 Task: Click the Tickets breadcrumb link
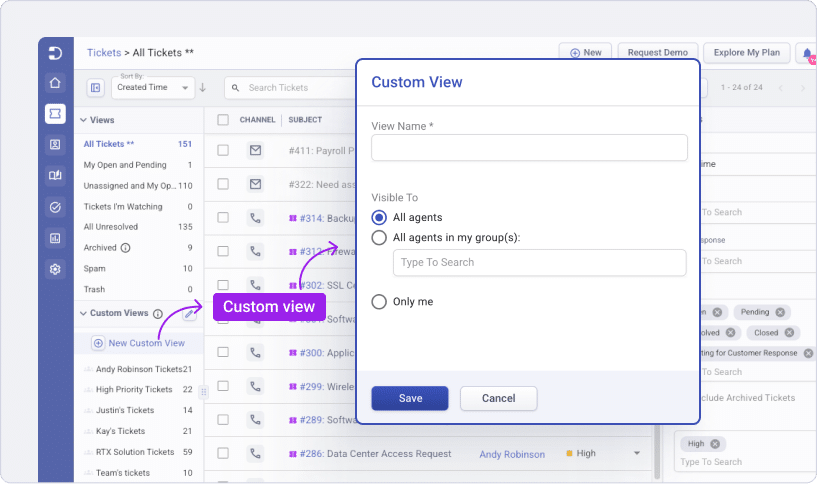[104, 53]
